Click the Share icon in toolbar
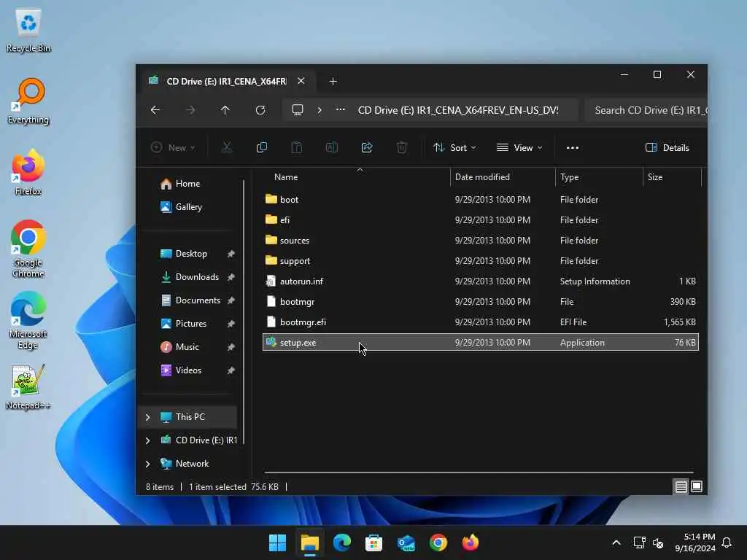 click(x=367, y=147)
